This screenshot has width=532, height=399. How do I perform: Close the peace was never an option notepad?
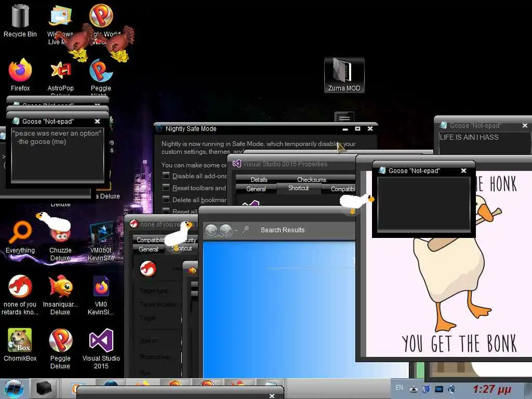(97, 121)
